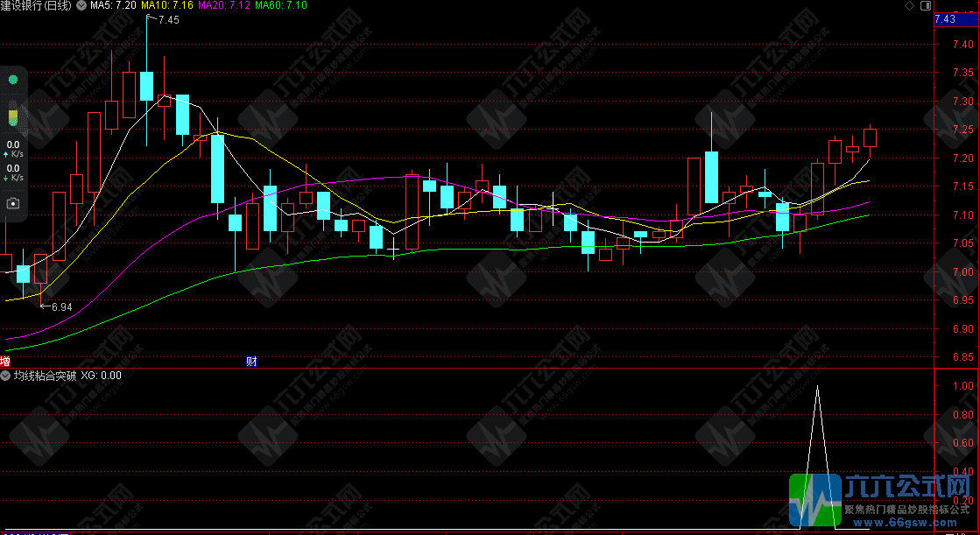Select the 建设银行(日线) chart title
Screen dimensions: 980x535
pos(37,5)
